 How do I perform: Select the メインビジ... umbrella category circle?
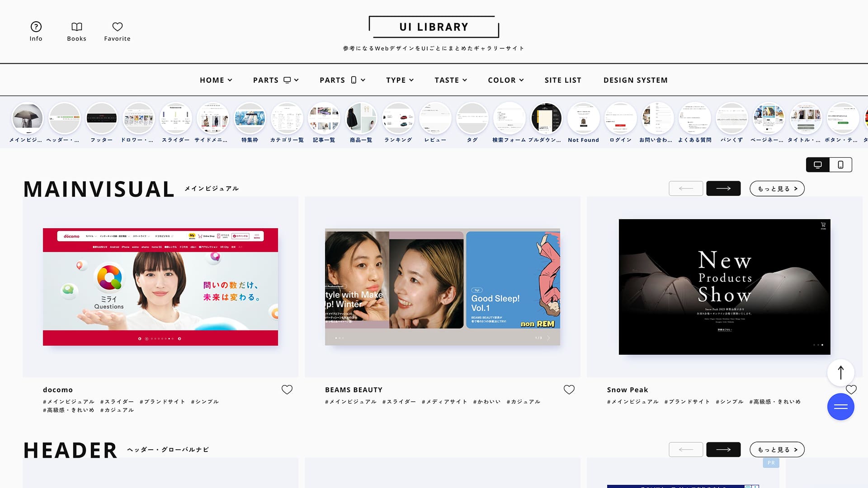point(28,118)
